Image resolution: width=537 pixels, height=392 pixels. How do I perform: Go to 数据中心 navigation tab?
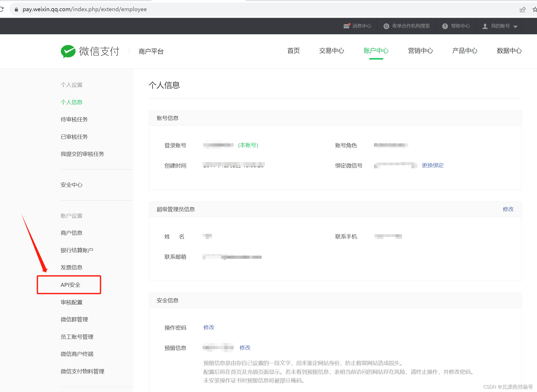click(x=509, y=51)
